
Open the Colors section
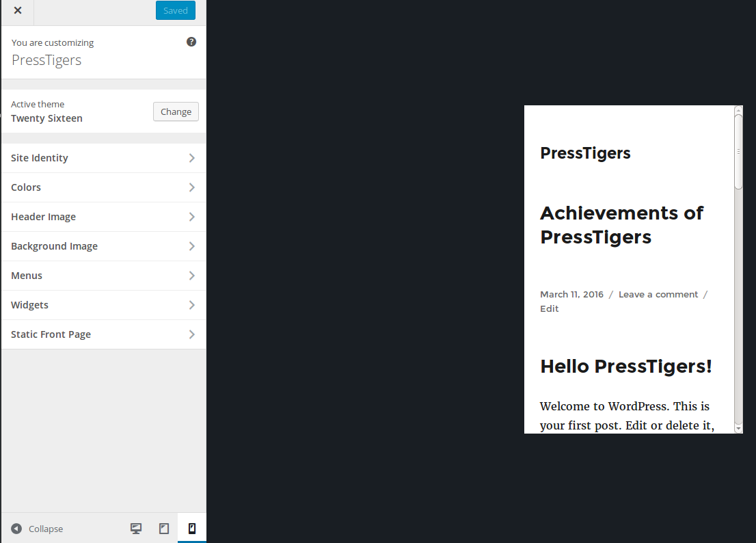(x=104, y=187)
